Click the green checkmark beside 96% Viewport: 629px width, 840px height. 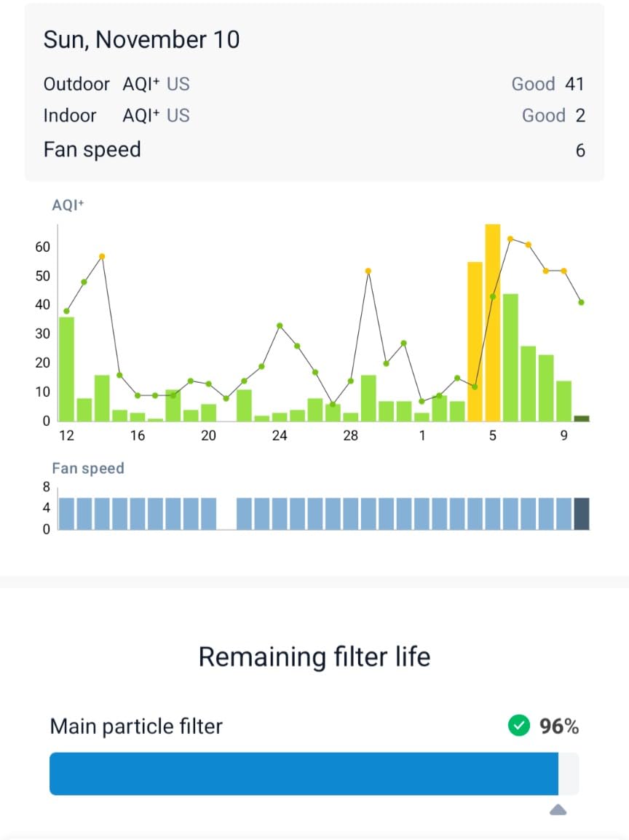point(518,726)
